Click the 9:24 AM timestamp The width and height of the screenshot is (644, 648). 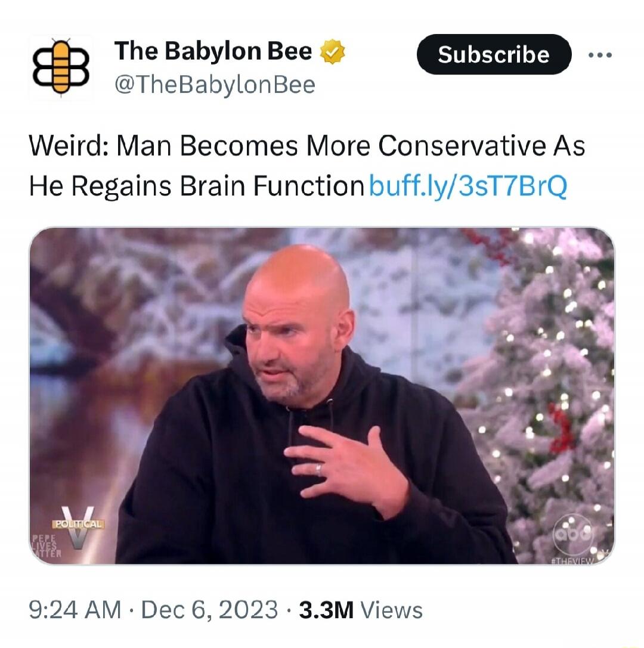pyautogui.click(x=75, y=610)
